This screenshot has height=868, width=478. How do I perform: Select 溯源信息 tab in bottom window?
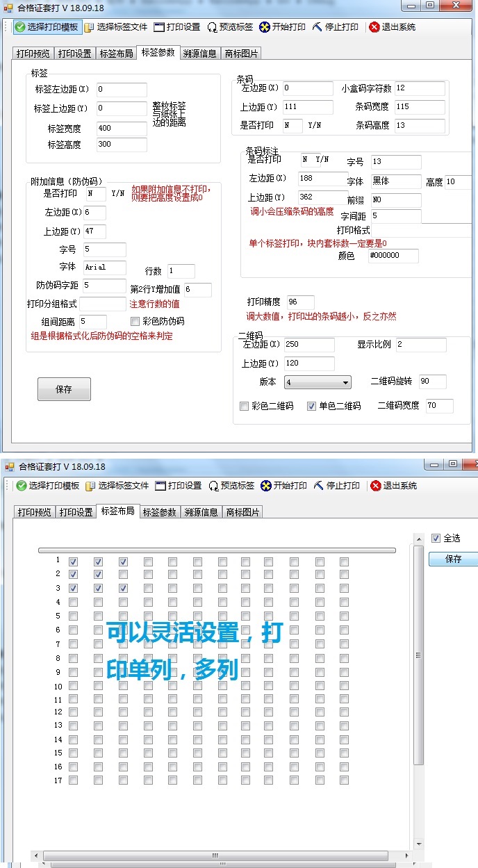[x=201, y=512]
